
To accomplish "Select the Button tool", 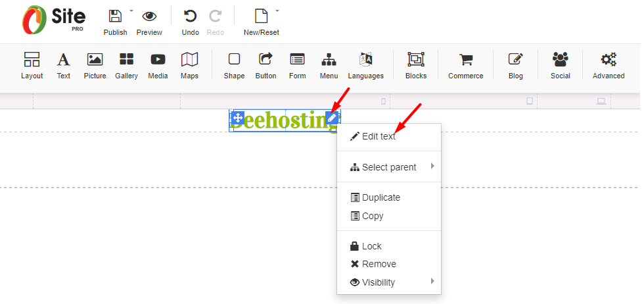I will [x=265, y=65].
